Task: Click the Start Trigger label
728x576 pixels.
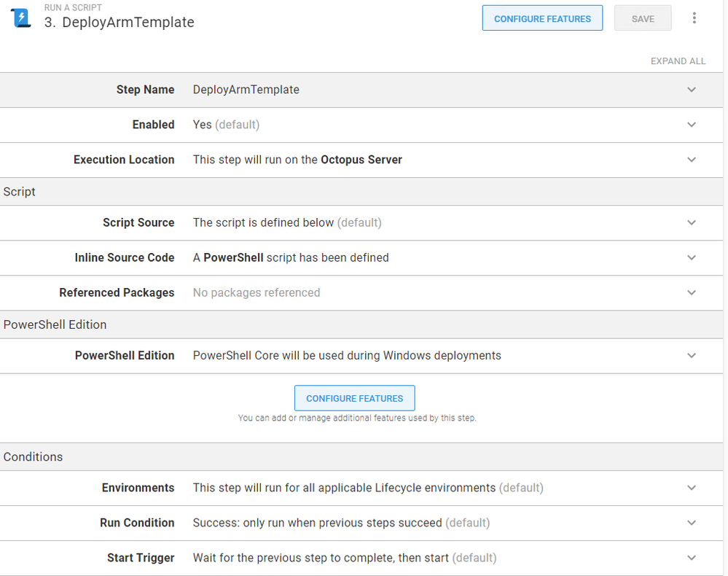Action: (141, 558)
